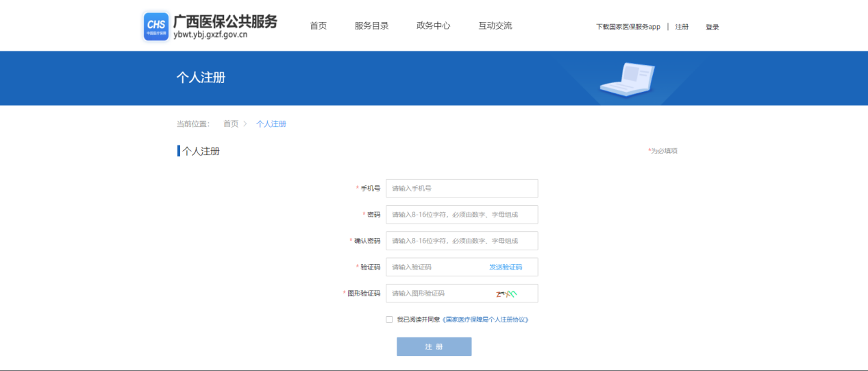
Task: Click the 注册 link in header
Action: click(x=682, y=27)
